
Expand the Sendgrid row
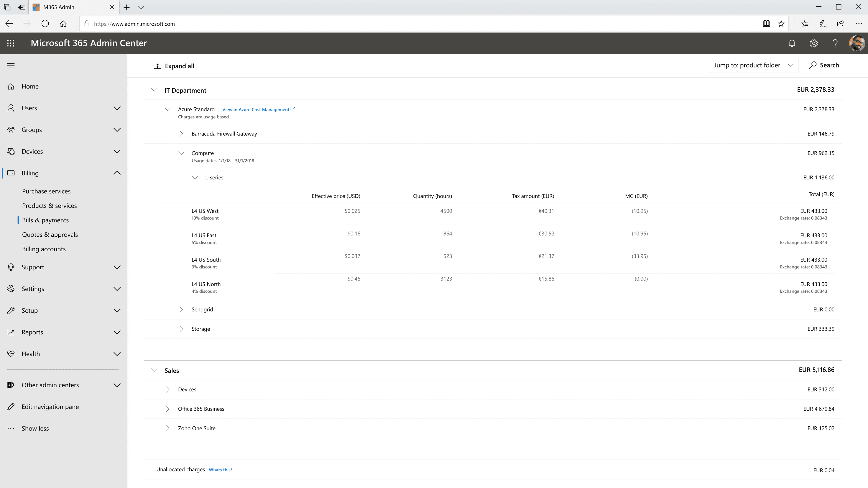click(181, 310)
